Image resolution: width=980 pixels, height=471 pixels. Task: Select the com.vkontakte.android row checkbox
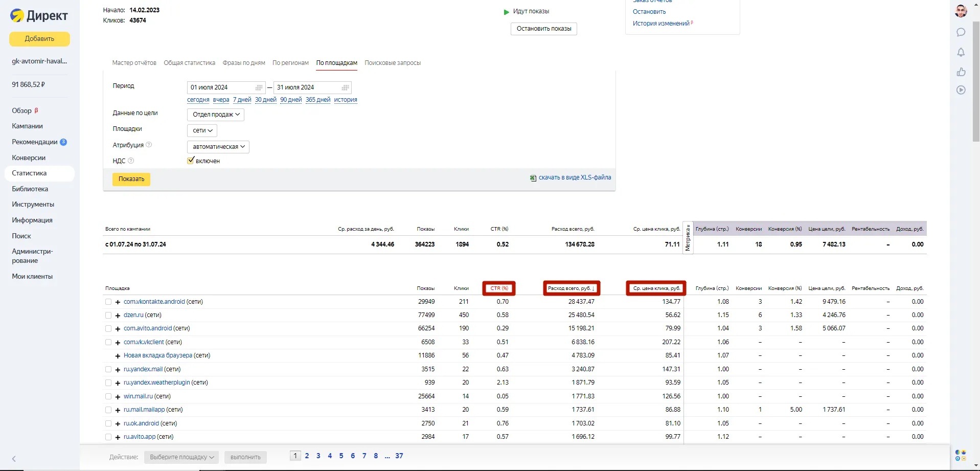click(108, 302)
